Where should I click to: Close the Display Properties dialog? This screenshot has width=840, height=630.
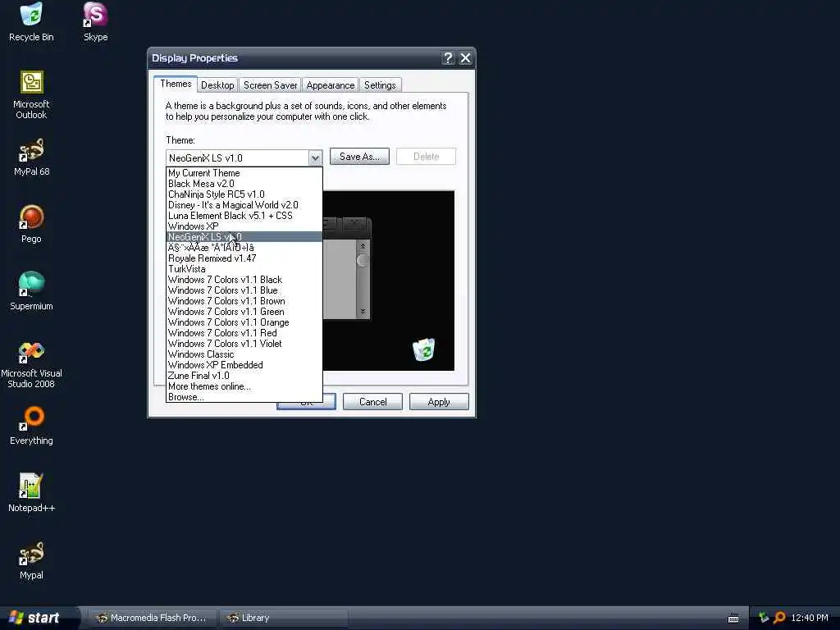(x=466, y=58)
